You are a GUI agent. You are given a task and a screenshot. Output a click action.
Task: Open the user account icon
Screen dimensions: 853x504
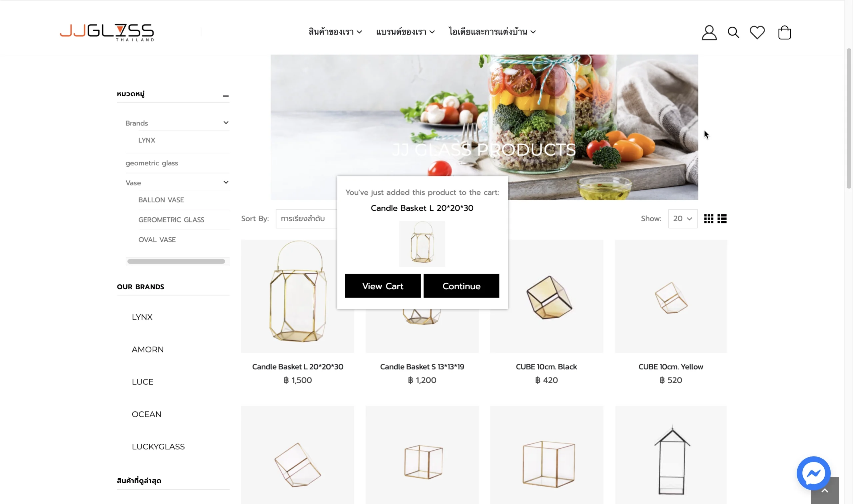coord(709,33)
